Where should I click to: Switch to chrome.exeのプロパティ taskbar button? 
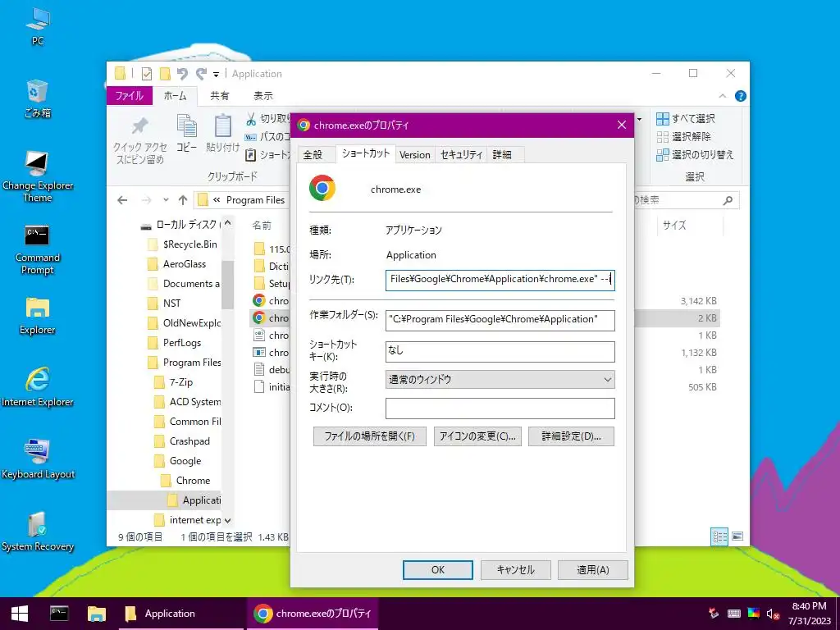point(313,614)
